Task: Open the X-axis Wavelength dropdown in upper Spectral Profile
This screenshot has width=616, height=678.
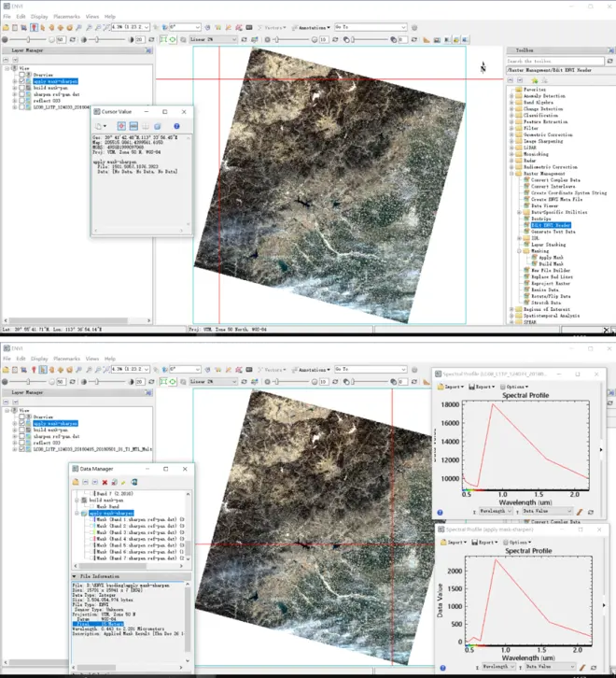Action: point(496,511)
